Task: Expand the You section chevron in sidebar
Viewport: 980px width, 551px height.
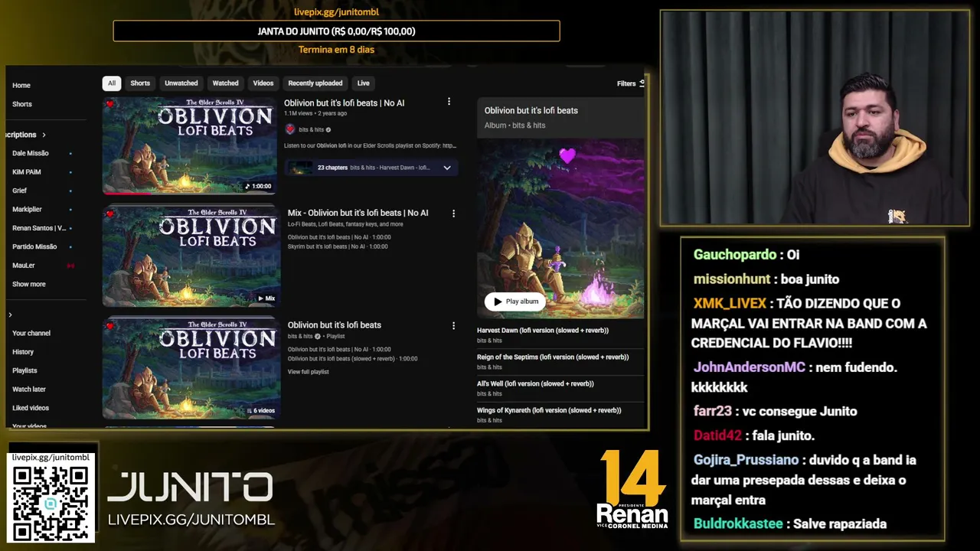Action: coord(10,315)
